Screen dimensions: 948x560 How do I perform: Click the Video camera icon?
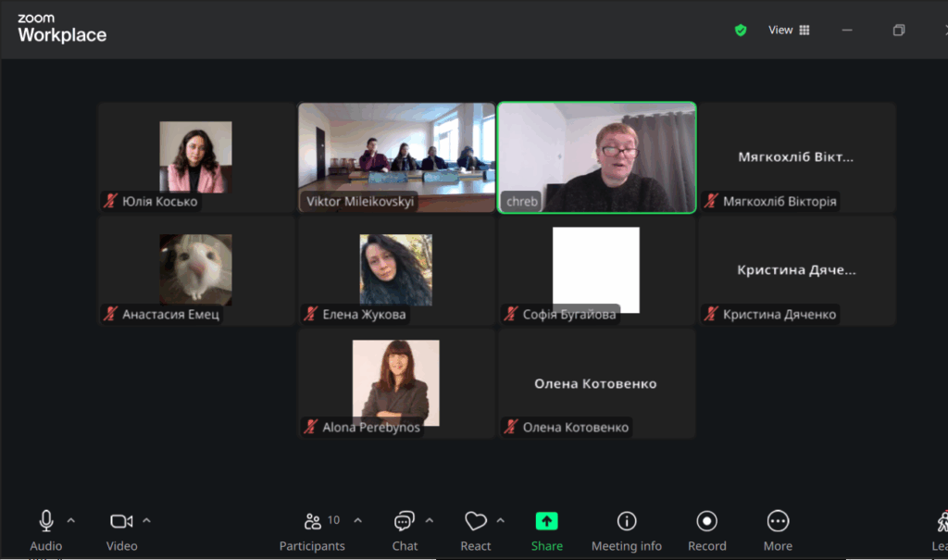[x=121, y=521]
